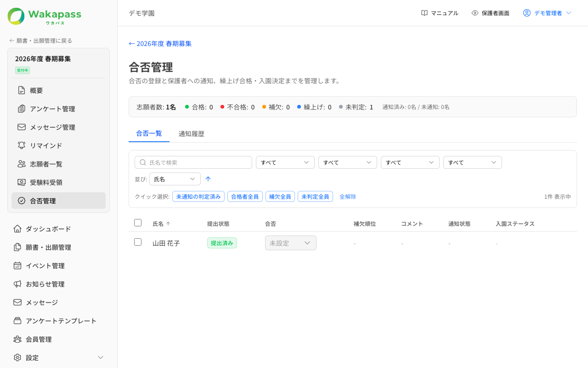588x368 pixels.
Task: Click the 受付中 status badge
Action: pyautogui.click(x=23, y=70)
